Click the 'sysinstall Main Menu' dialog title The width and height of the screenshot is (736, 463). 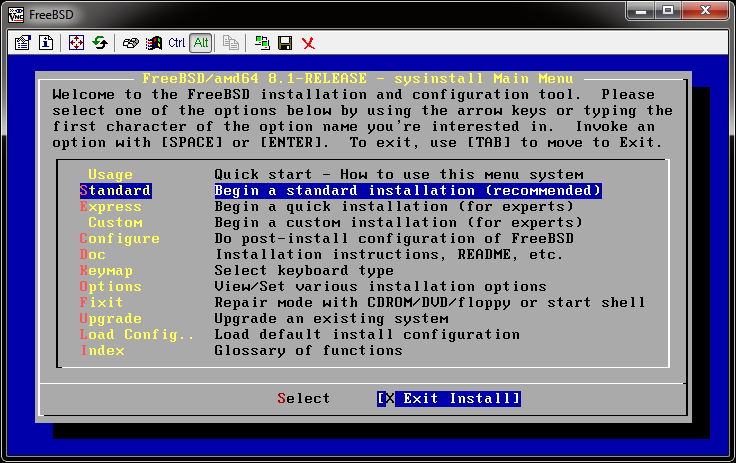point(484,78)
